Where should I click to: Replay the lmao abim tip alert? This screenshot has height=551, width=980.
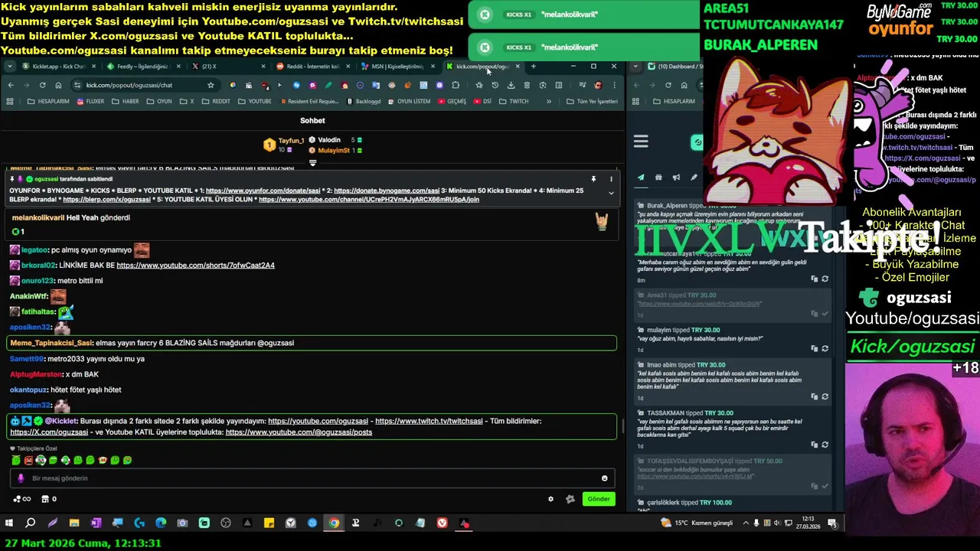click(825, 396)
